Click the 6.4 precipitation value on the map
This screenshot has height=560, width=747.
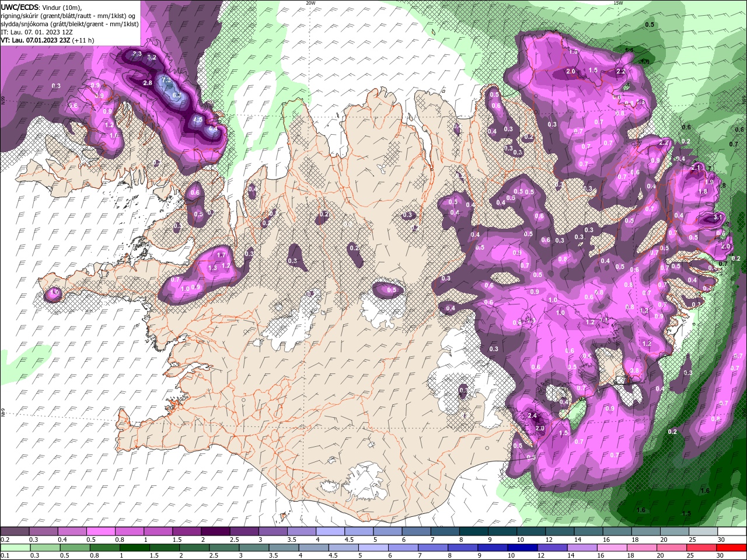point(177,94)
